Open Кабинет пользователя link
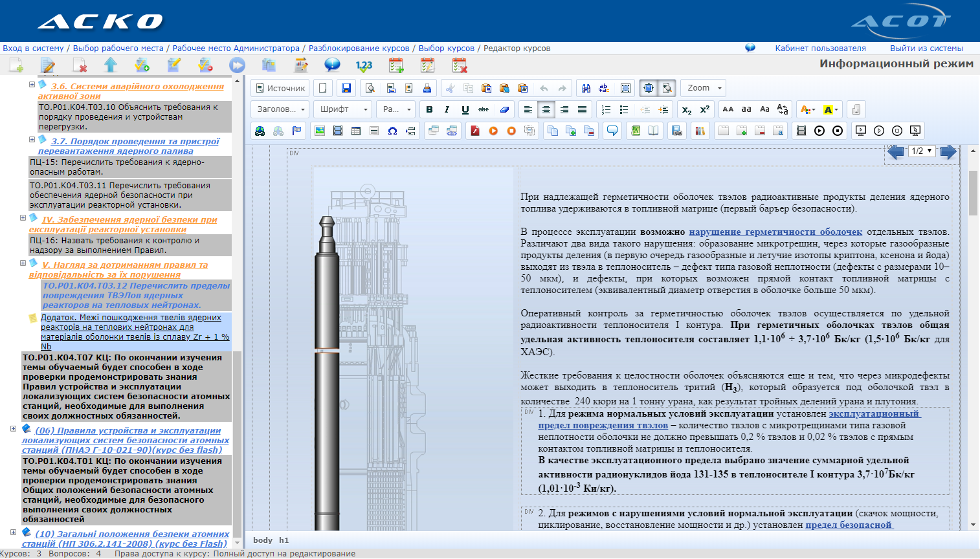 tap(820, 49)
